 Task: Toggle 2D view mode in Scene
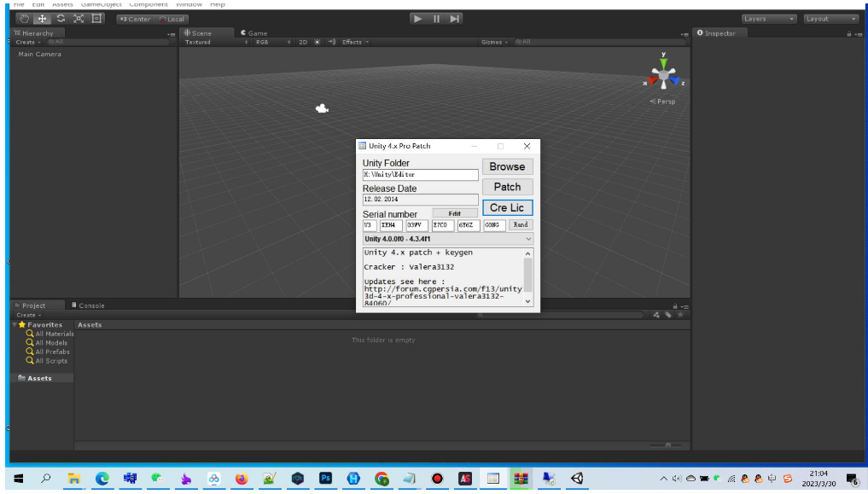point(303,42)
